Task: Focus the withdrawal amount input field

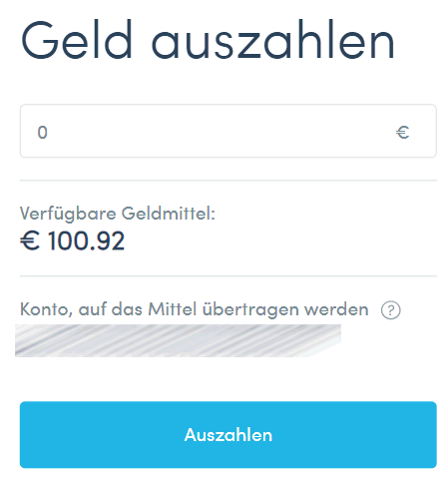Action: coord(227,131)
